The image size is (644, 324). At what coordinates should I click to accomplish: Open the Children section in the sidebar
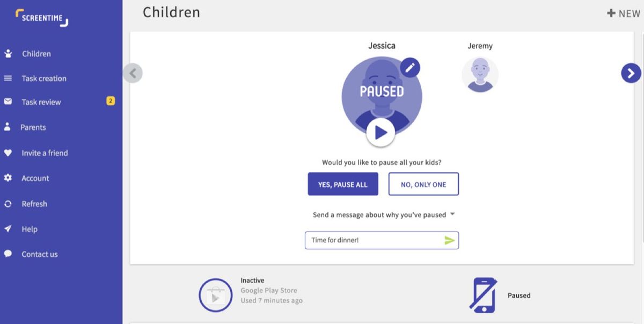(36, 54)
